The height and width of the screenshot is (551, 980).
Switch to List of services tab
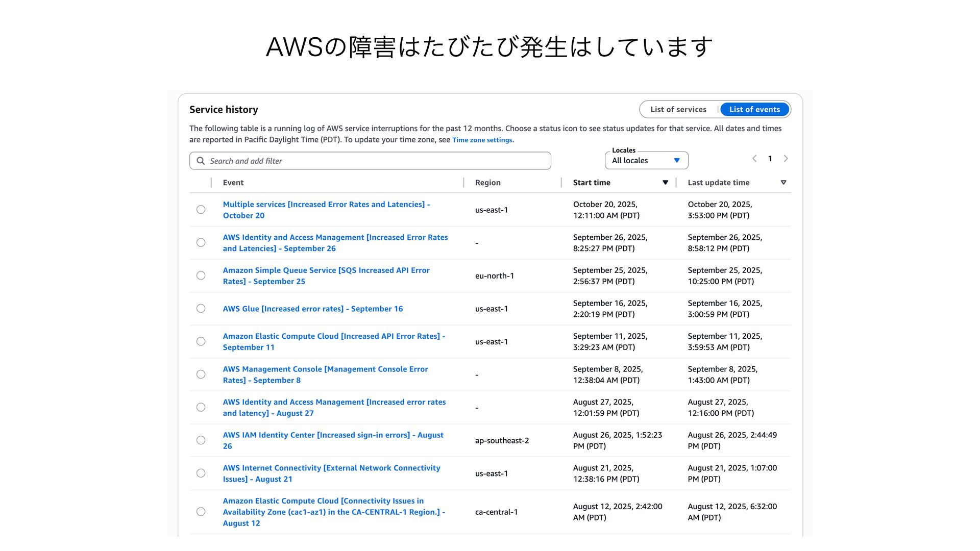coord(678,109)
